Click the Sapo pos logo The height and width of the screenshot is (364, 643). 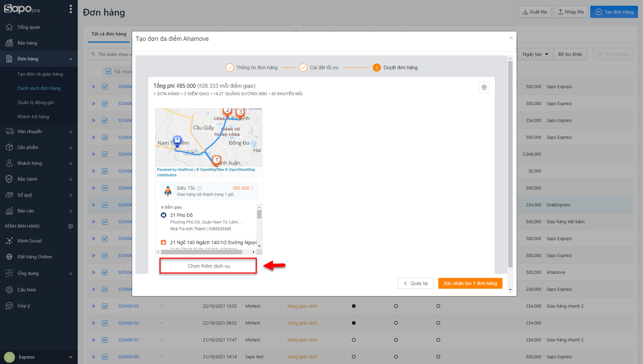pyautogui.click(x=22, y=9)
